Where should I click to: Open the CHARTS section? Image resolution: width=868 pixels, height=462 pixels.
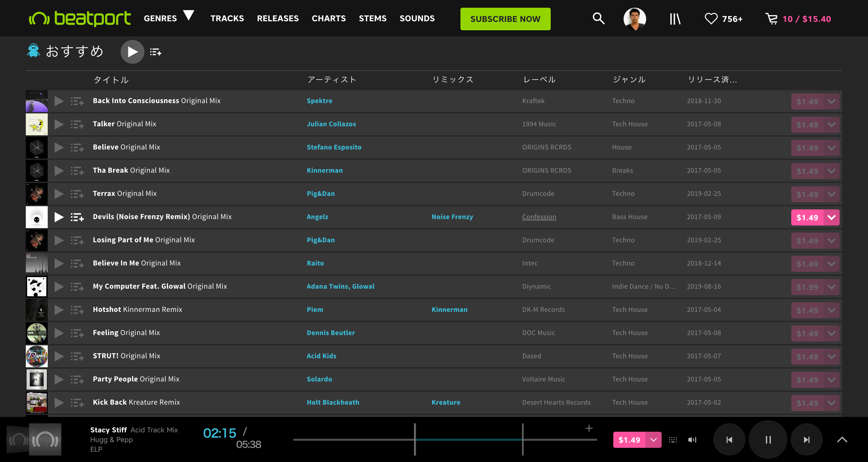click(x=329, y=18)
